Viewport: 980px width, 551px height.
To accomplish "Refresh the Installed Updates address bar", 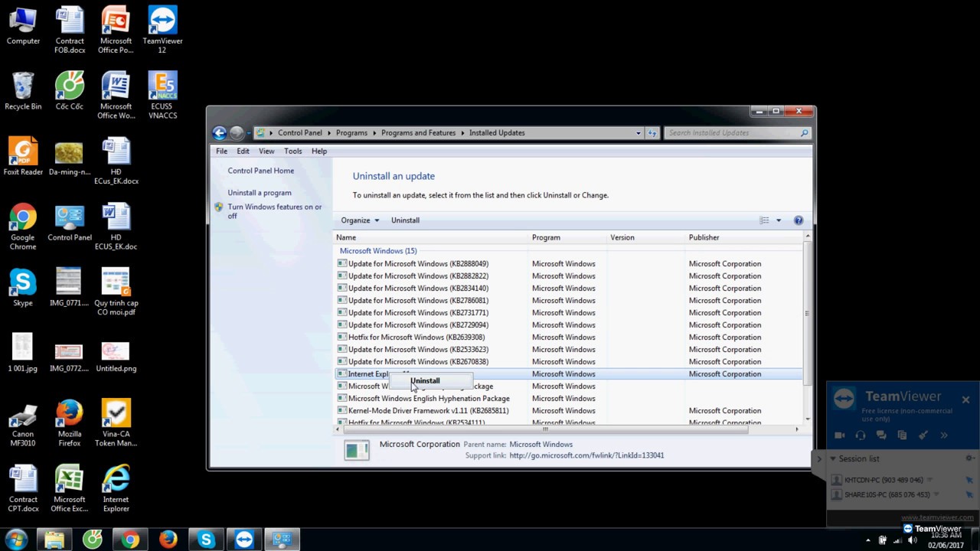I will pyautogui.click(x=652, y=132).
